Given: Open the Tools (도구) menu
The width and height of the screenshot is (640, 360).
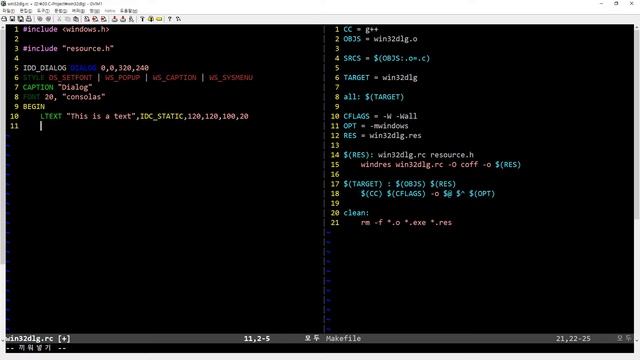Looking at the screenshot, I should point(43,11).
